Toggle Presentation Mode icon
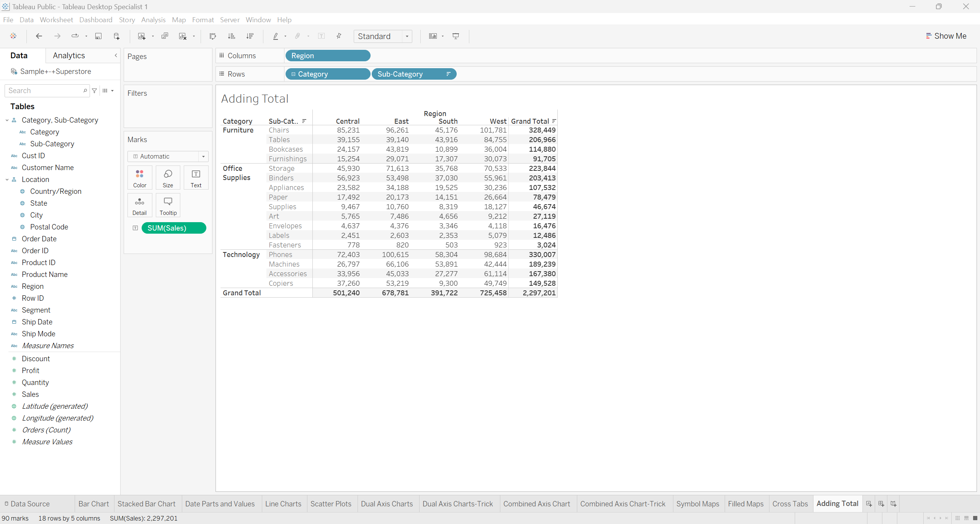Image resolution: width=980 pixels, height=524 pixels. (456, 36)
